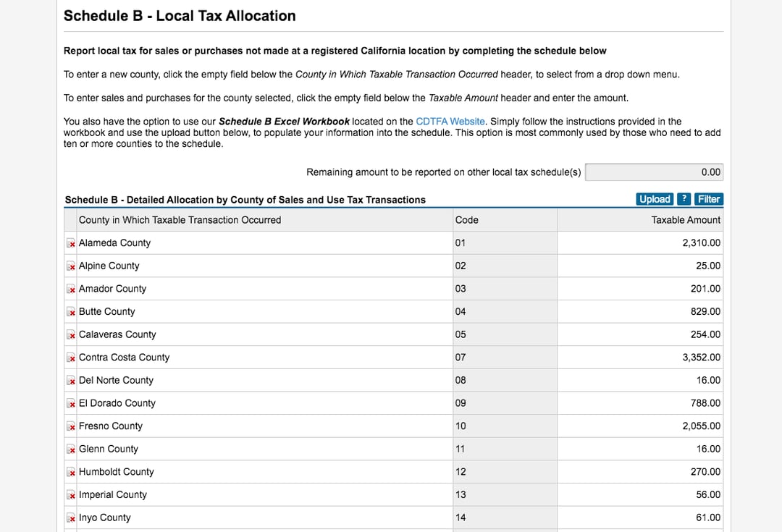The height and width of the screenshot is (532, 782).
Task: Open the Amador County dropdown field
Action: (265, 289)
